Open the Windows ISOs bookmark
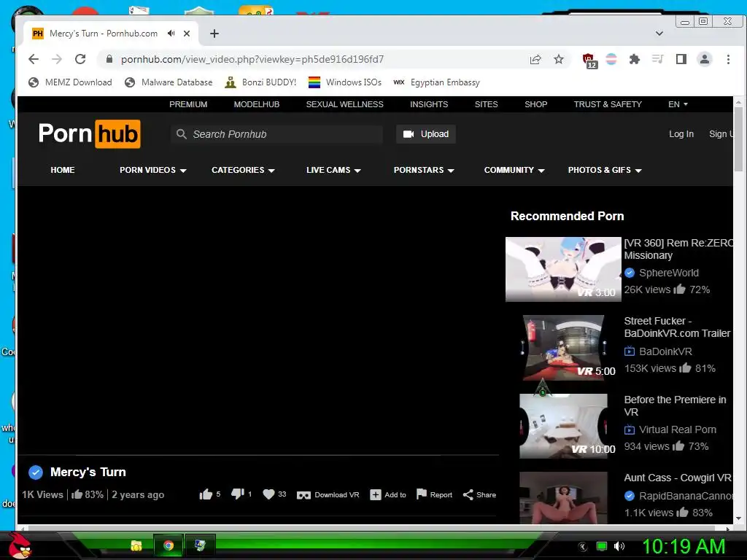Screen dimensions: 747x560 345,82
